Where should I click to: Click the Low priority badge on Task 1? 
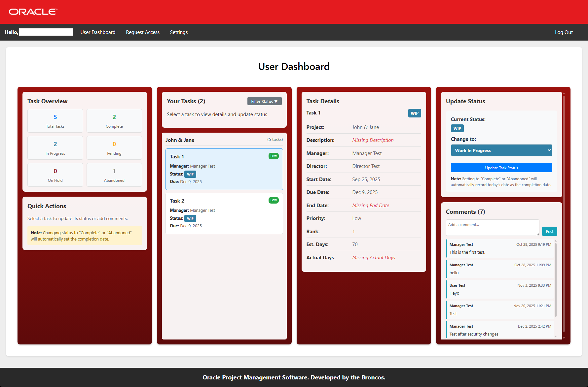point(274,156)
